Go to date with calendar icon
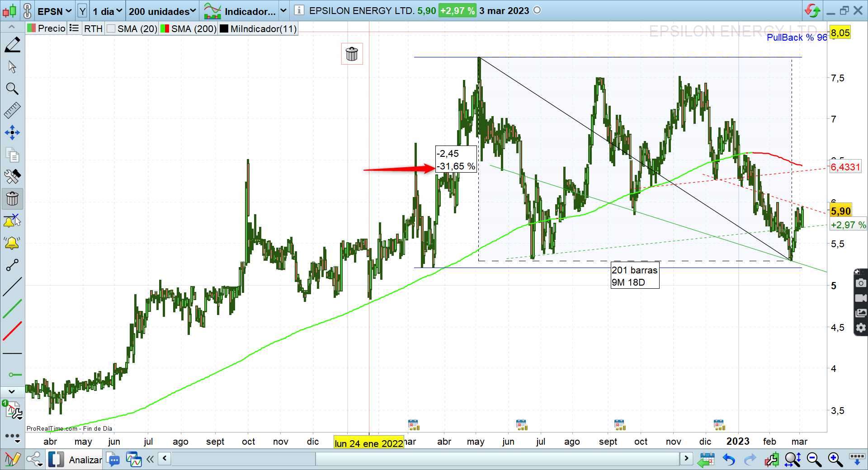 point(706,460)
